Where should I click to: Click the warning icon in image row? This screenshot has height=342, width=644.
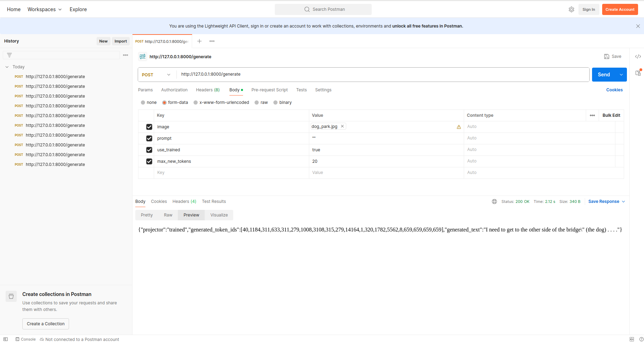click(x=459, y=127)
